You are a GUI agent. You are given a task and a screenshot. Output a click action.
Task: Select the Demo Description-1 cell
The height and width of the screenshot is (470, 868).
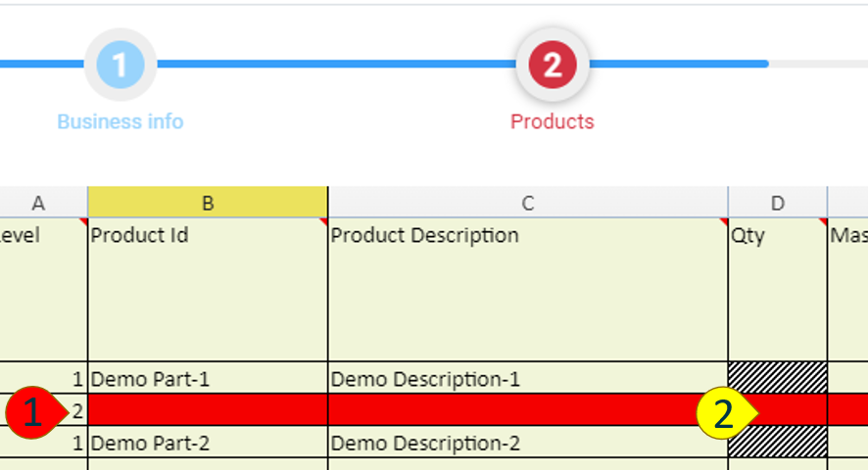click(x=528, y=379)
